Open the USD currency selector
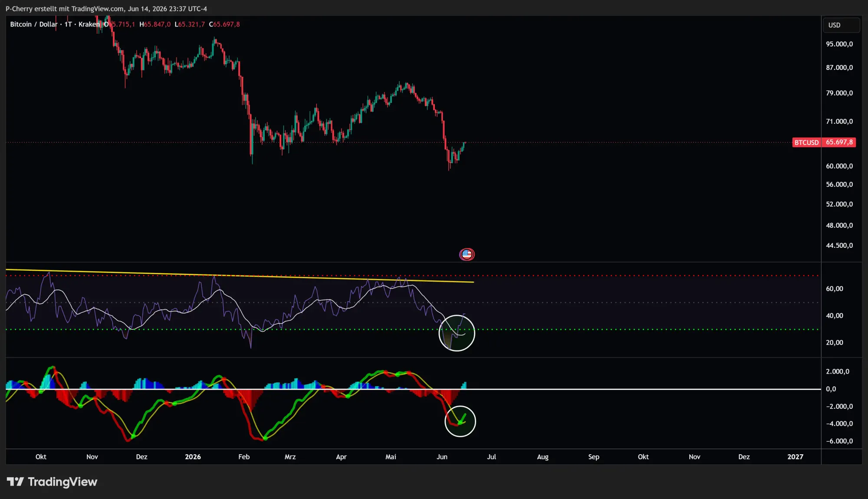The width and height of the screenshot is (868, 499). 841,25
